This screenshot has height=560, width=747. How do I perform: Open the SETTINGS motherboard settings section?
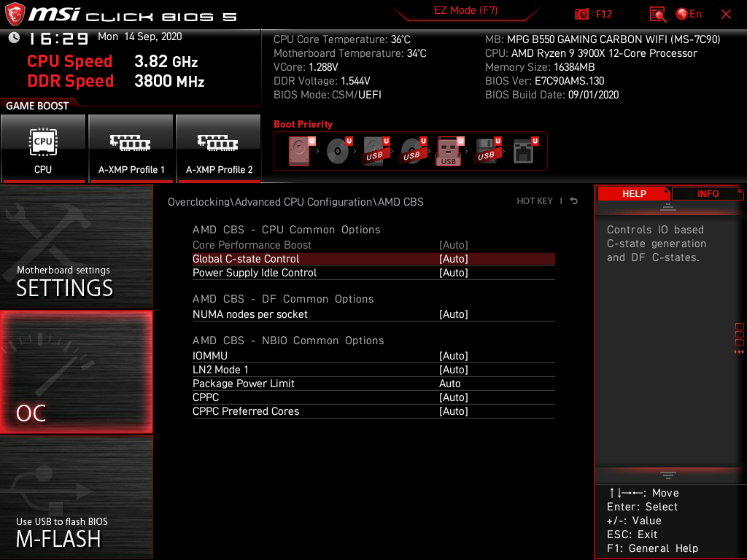76,246
